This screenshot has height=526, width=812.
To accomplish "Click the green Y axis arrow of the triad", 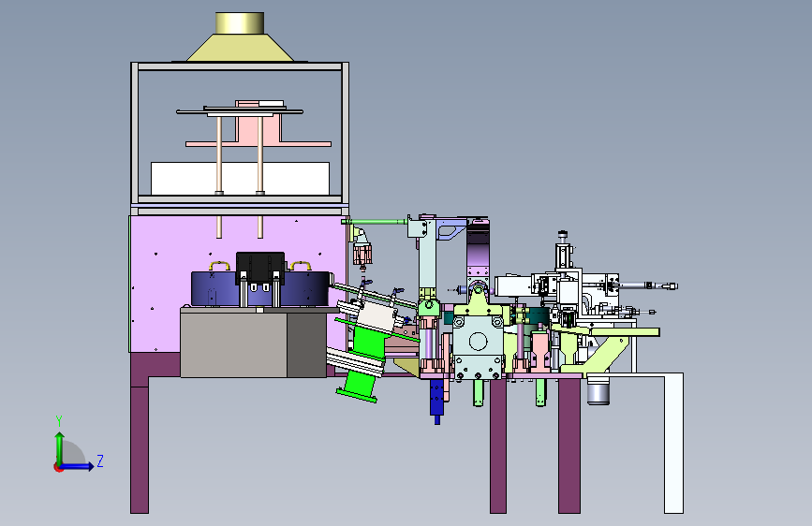I will 60,447.
